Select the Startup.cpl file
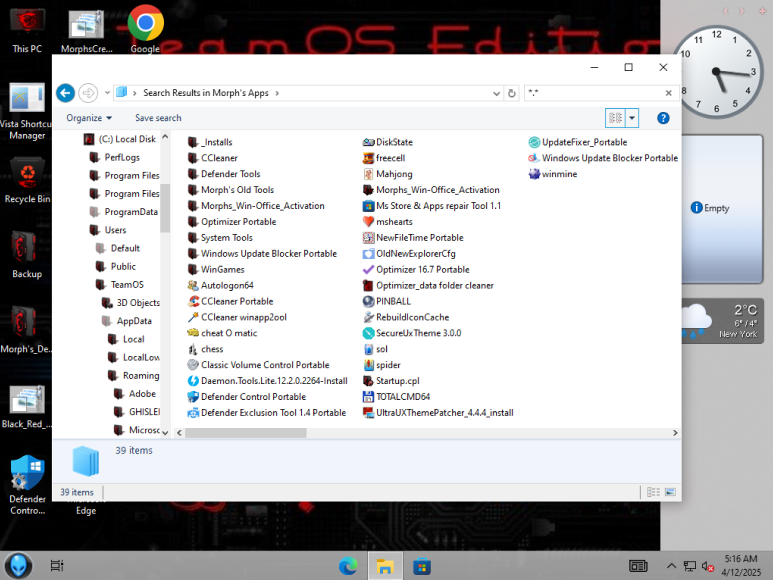 click(x=391, y=381)
